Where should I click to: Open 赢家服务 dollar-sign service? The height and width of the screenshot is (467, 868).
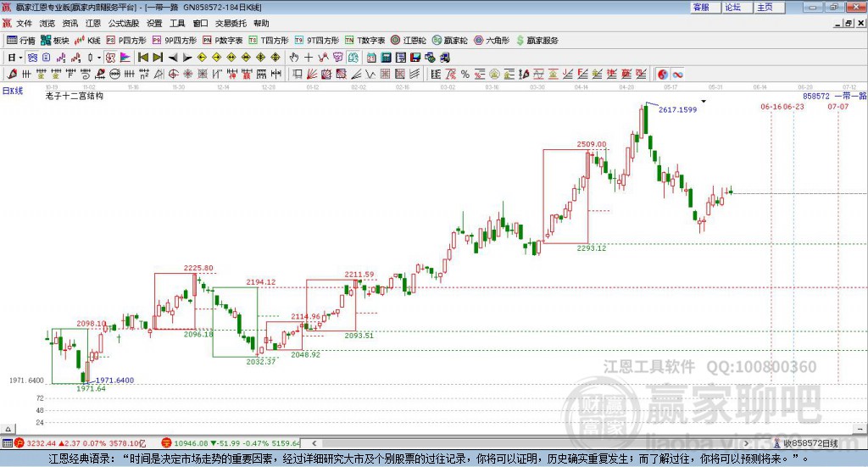pyautogui.click(x=537, y=41)
